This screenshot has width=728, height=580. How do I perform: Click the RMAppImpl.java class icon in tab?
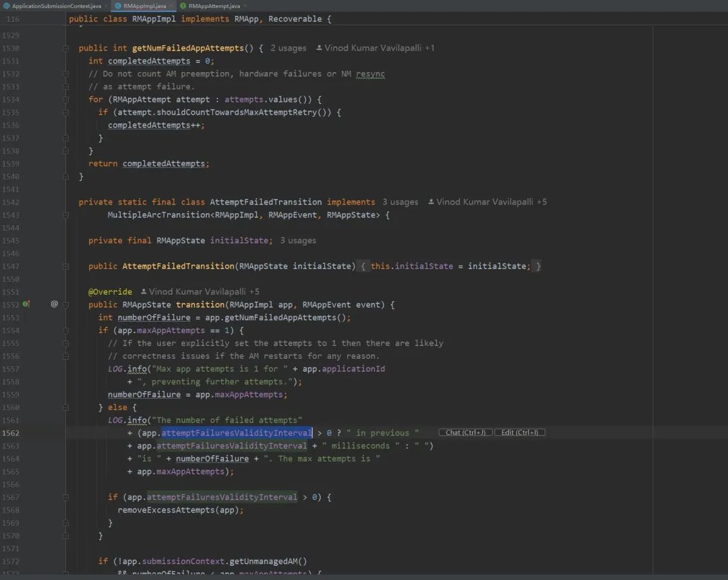click(x=118, y=6)
